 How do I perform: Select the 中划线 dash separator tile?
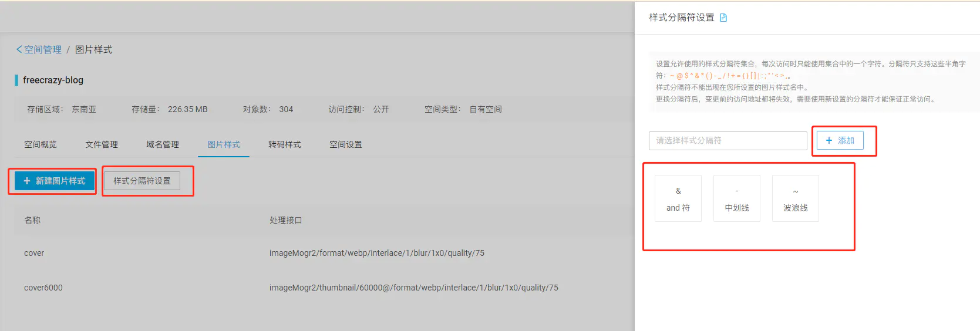736,198
